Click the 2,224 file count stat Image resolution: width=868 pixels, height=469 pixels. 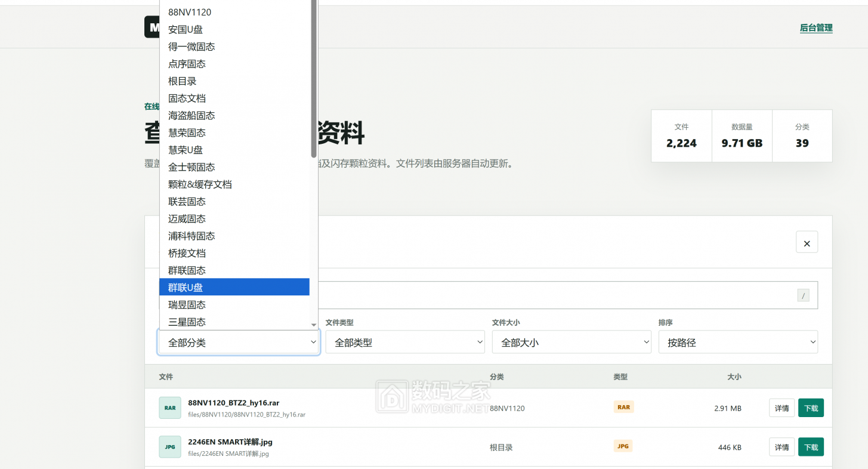point(681,143)
